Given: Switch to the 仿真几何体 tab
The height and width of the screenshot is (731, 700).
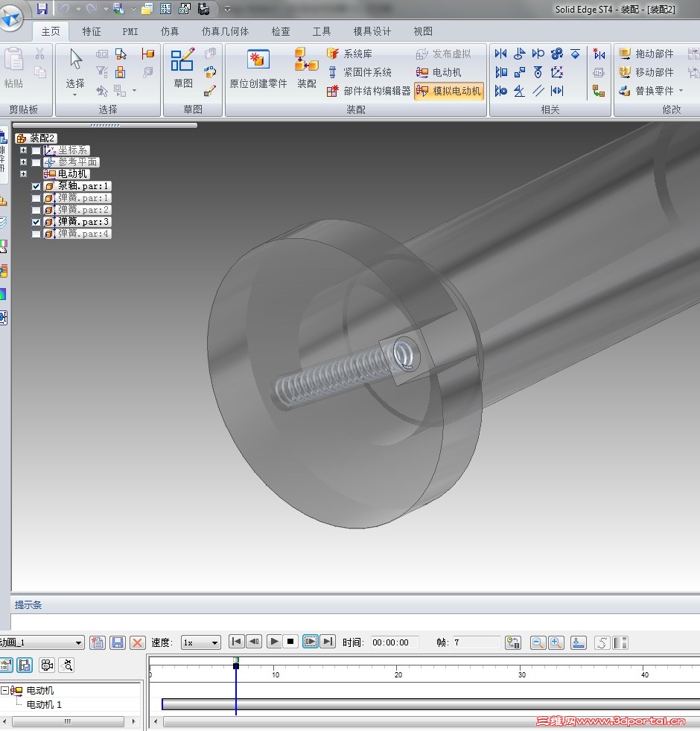Looking at the screenshot, I should (225, 31).
